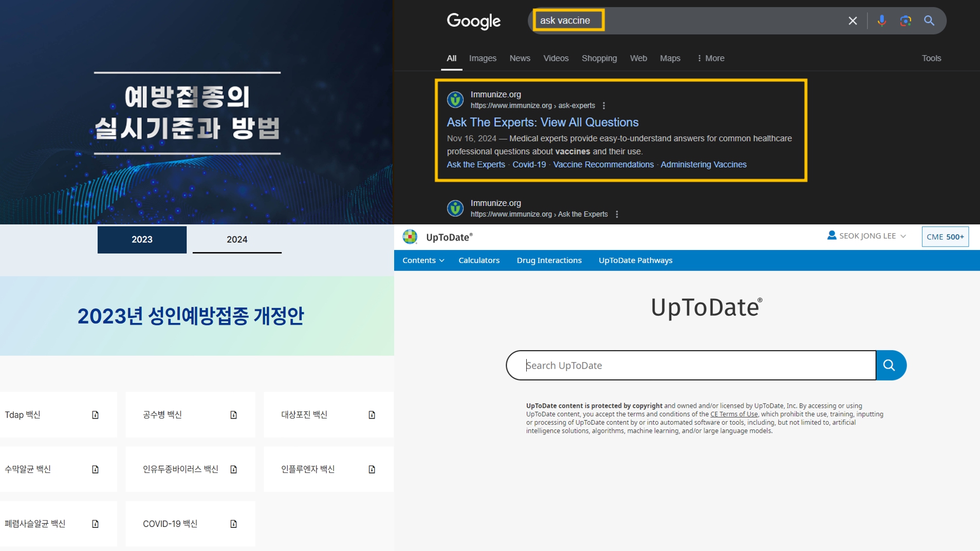
Task: Open Drug Interactions in UpToDate menu
Action: click(549, 260)
